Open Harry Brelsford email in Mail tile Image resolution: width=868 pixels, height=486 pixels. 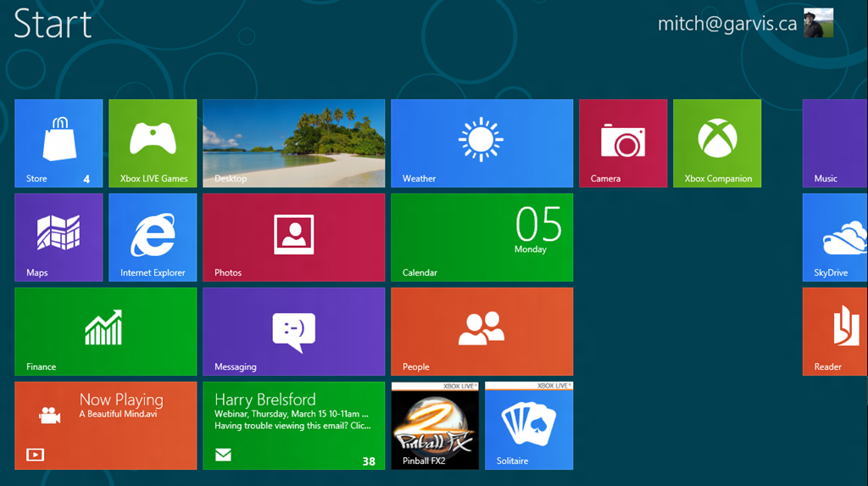click(x=293, y=425)
